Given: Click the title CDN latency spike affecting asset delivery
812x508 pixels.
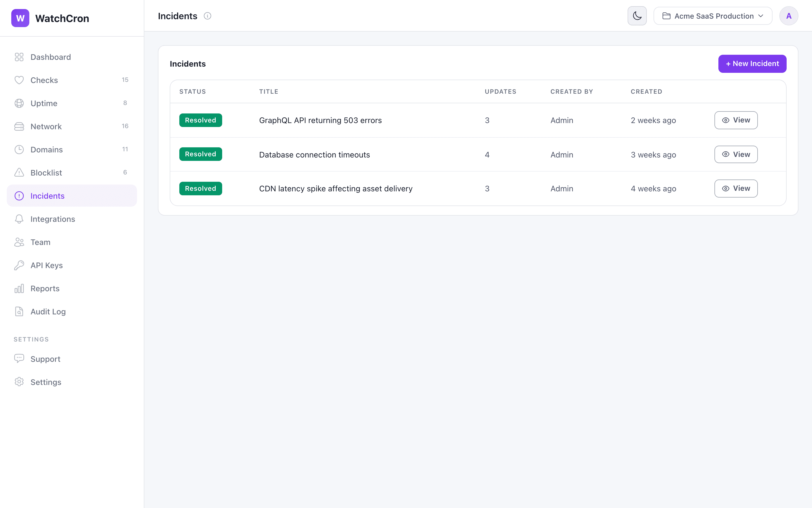Looking at the screenshot, I should pyautogui.click(x=336, y=189).
